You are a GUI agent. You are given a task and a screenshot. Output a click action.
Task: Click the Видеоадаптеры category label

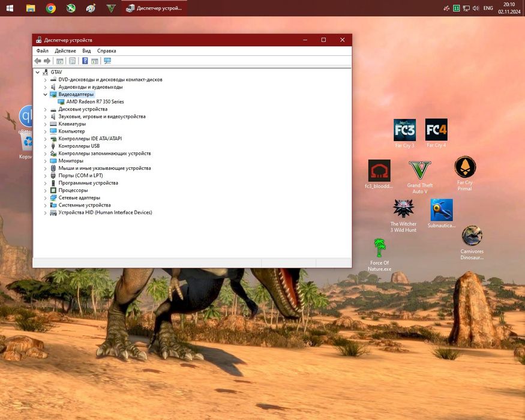tap(76, 94)
